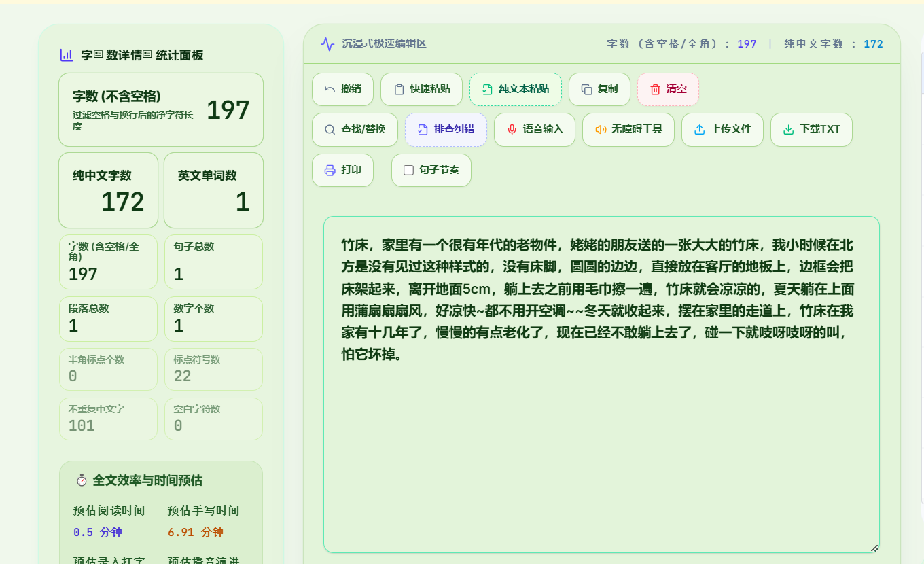Screen dimensions: 924x564
Task: Click the 纯文本粘贴 paste icon
Action: (487, 89)
